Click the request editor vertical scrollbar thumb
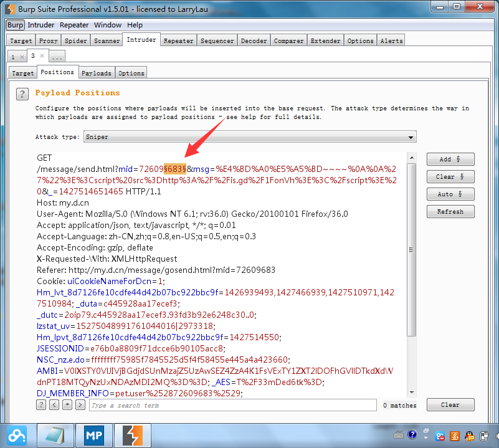Screen dimensions: 499x448 click(x=412, y=250)
